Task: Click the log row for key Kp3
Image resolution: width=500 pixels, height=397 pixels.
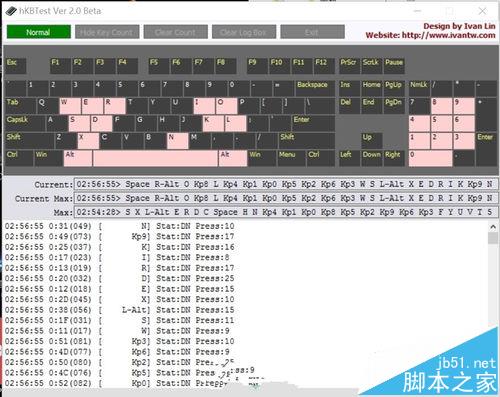Action: (x=119, y=341)
